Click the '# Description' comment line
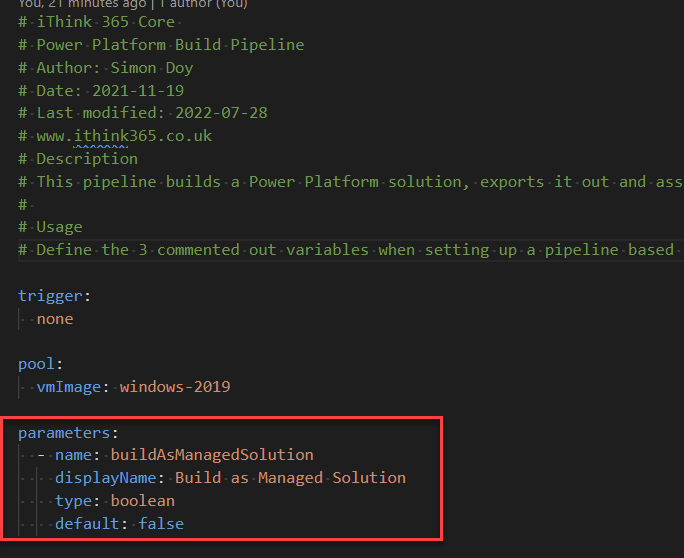 click(x=78, y=159)
